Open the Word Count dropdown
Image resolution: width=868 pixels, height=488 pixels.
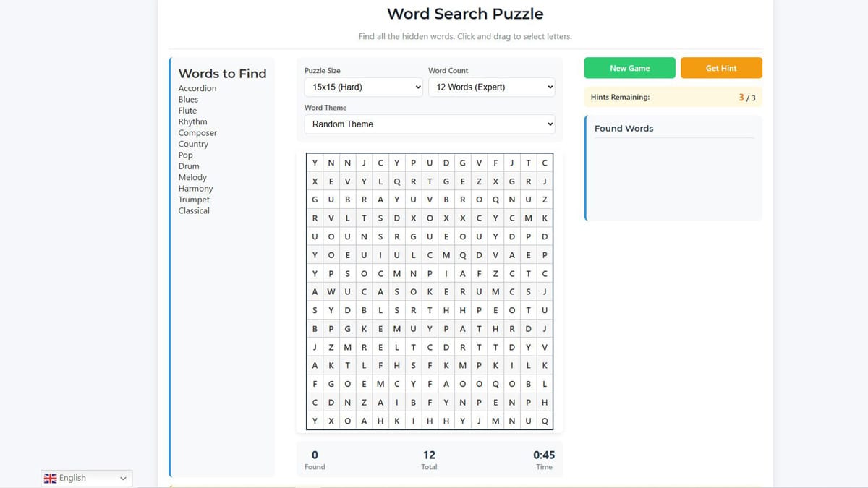point(491,87)
